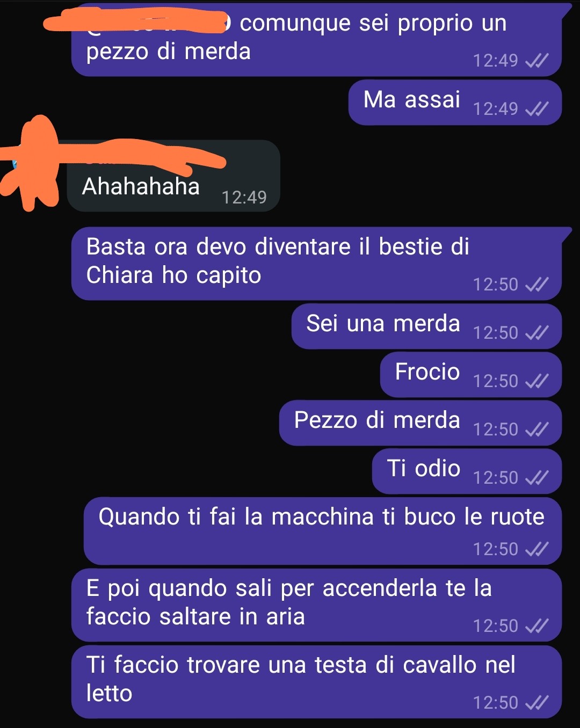This screenshot has width=580, height=728.
Task: Tap checkmarks on 'Pezzo di merda' bubble
Action: point(536,429)
